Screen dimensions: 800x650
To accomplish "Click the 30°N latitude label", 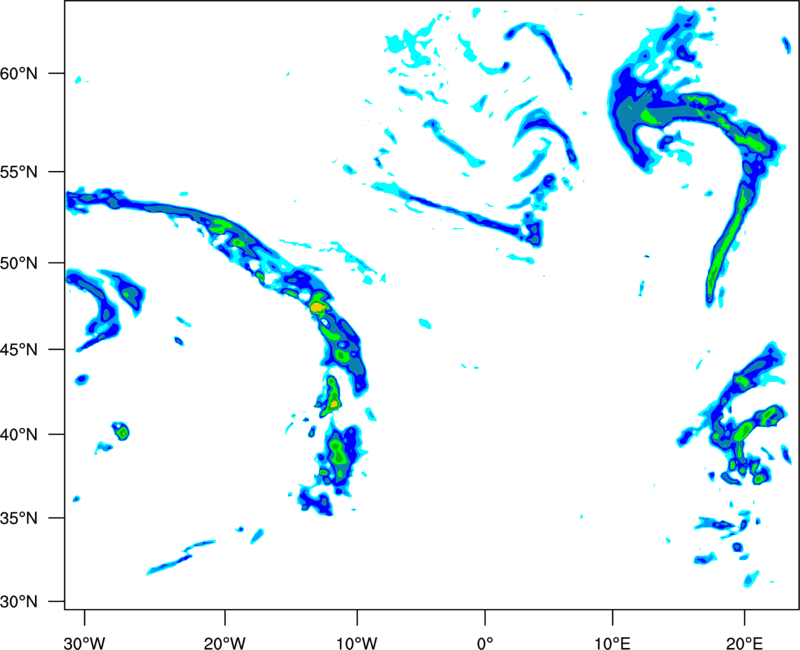I will pyautogui.click(x=19, y=602).
